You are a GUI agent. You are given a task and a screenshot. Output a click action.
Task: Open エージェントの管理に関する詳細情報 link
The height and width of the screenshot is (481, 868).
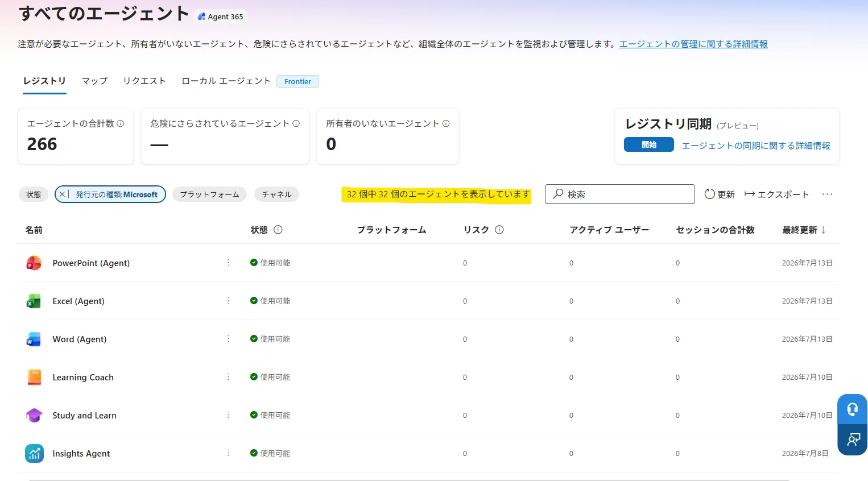(x=693, y=44)
